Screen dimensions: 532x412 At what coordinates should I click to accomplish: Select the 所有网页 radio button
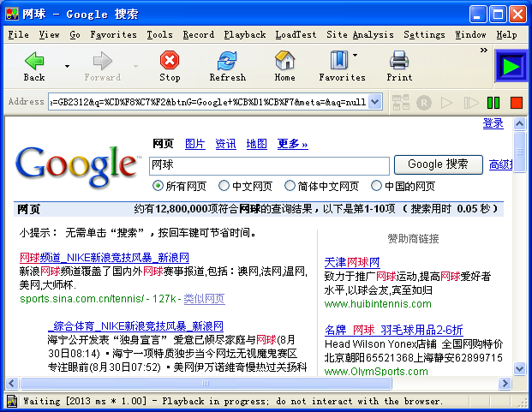(158, 186)
